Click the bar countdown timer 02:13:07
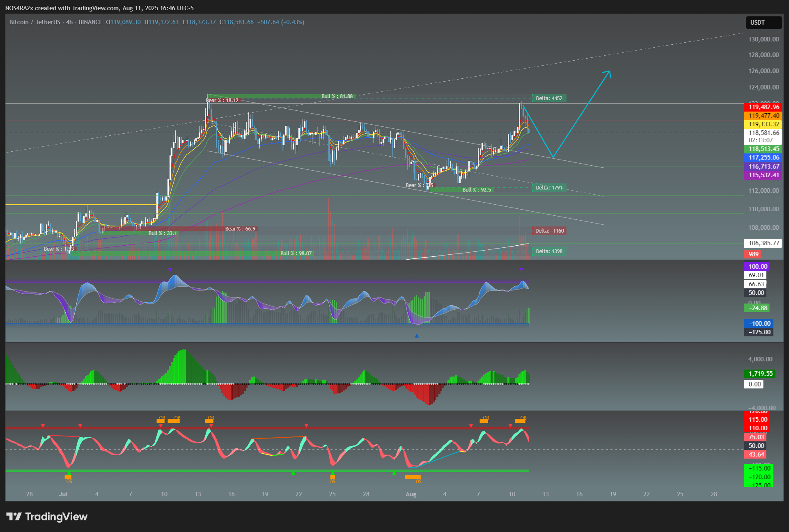Screen dimensions: 789x532 pyautogui.click(x=761, y=140)
